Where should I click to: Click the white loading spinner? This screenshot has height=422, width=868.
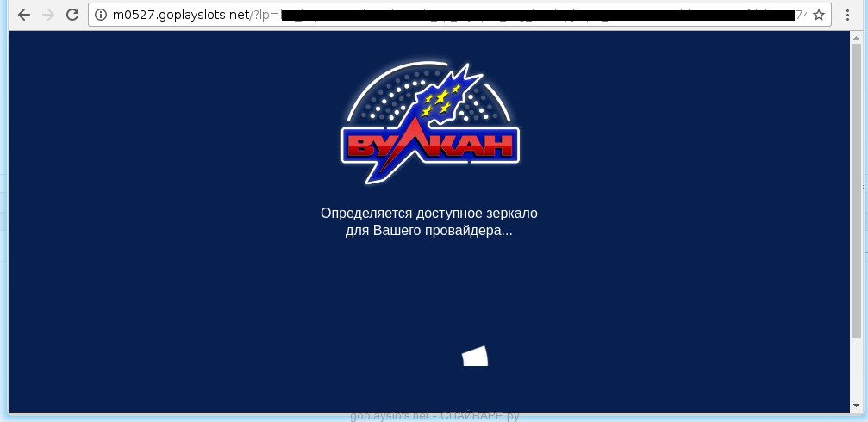(475, 356)
